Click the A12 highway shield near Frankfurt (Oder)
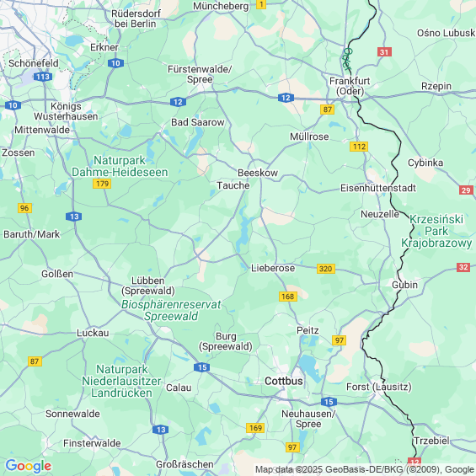Screen dimensions: 476x476 coord(286,98)
